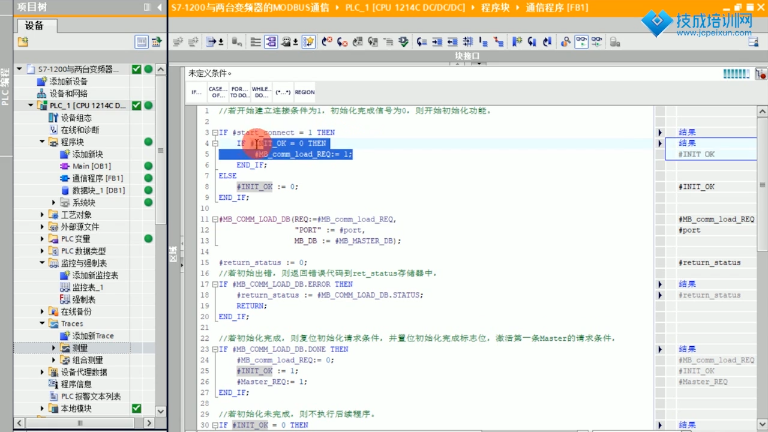Click 添加新块 in program blocks
Screen dimensions: 768x432
88,154
